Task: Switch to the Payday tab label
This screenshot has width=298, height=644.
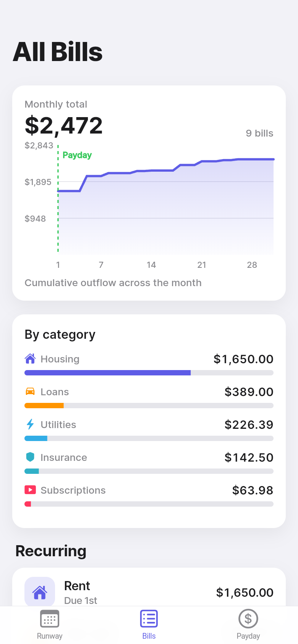Action: click(248, 636)
